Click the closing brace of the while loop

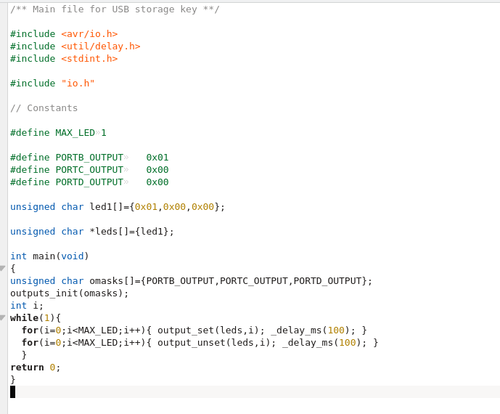[24, 355]
